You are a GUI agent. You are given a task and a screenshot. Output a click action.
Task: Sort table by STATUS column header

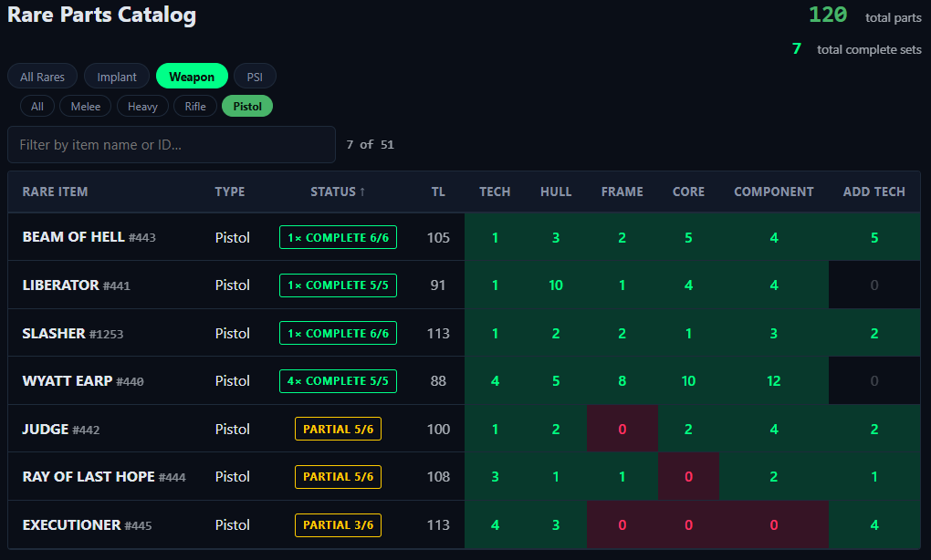[338, 192]
